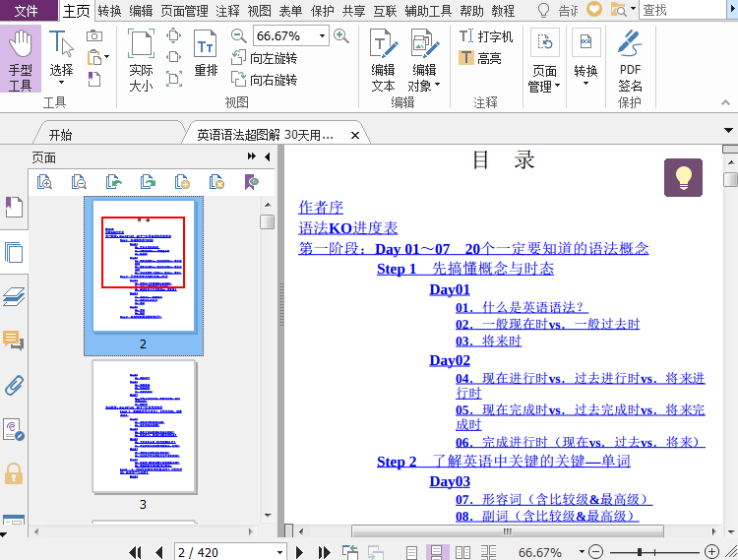Rotate view right (向右旋转)
The image size is (738, 560).
coord(264,79)
